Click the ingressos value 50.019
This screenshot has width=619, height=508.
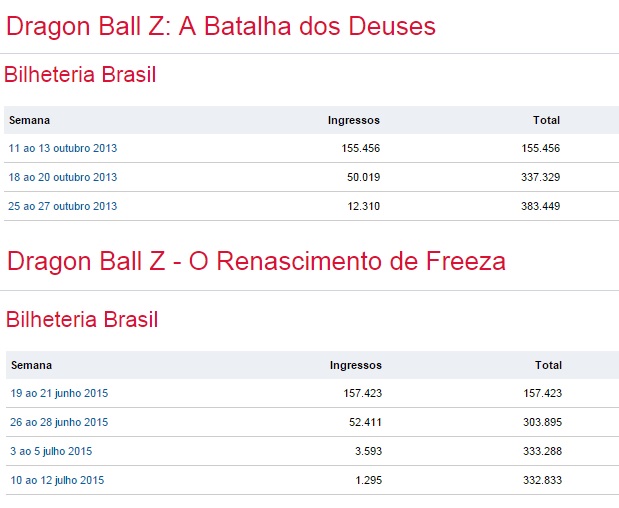pos(360,177)
